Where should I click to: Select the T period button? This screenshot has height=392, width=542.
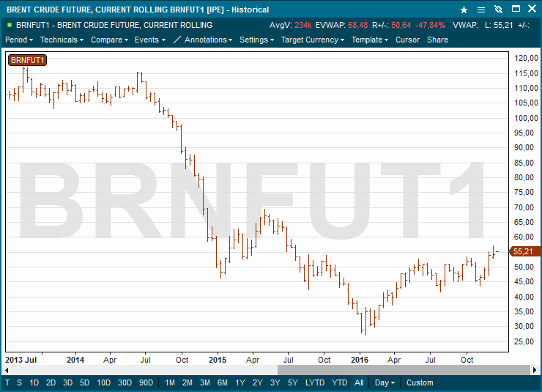tap(7, 382)
